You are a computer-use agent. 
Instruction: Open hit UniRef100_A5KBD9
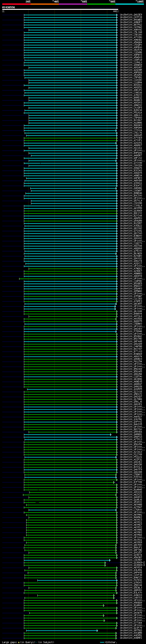coord(131,602)
